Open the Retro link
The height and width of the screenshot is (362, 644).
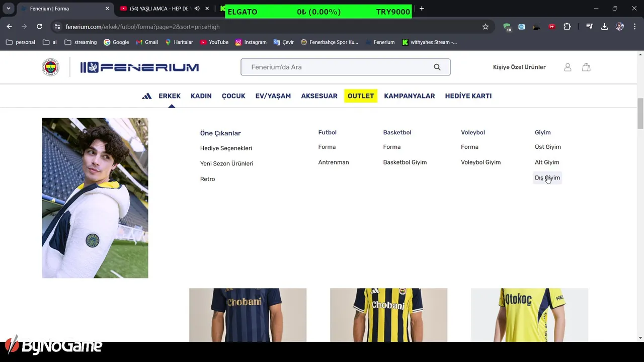pos(207,179)
